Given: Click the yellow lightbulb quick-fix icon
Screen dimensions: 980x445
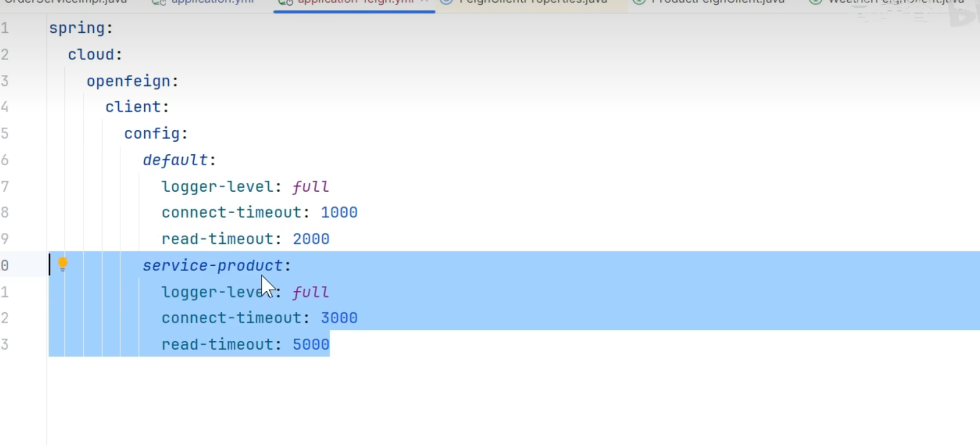Looking at the screenshot, I should 62,264.
